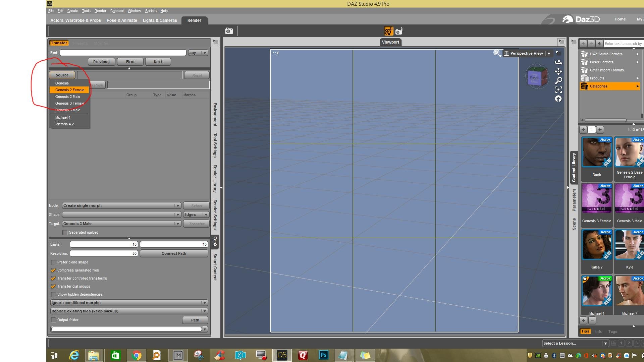Click the Next find button
Viewport: 644px width, 362px height.
point(158,62)
